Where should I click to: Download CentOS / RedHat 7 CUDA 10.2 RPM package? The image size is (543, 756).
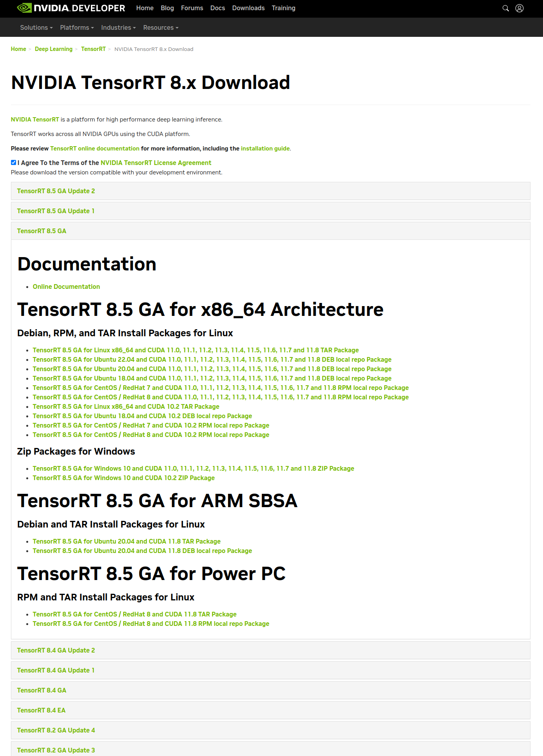[151, 425]
